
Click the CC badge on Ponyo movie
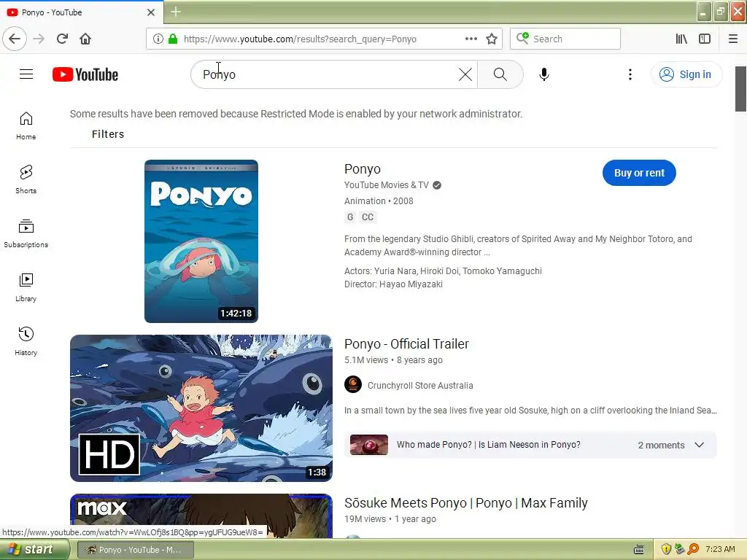tap(368, 217)
